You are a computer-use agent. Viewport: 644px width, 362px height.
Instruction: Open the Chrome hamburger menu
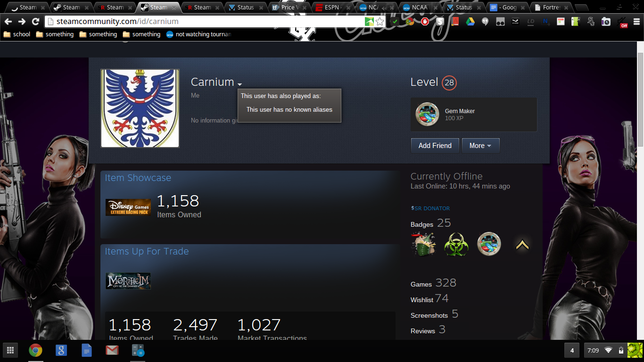637,22
